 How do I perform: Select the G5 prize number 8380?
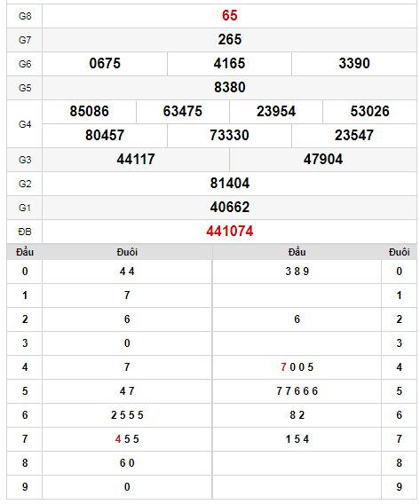pos(229,88)
